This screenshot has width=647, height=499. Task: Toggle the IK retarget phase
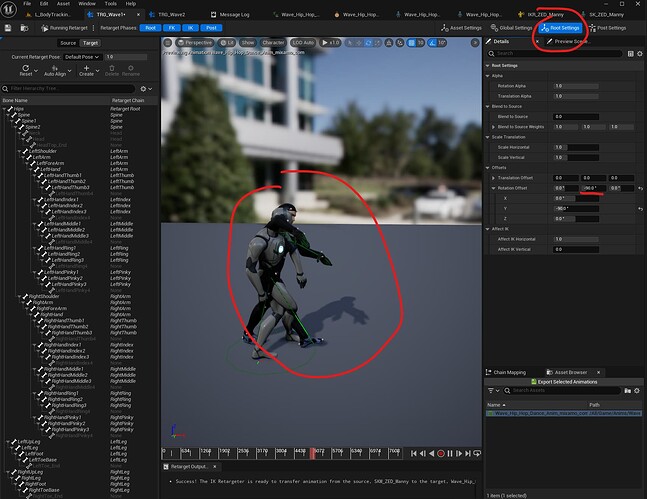click(x=192, y=28)
